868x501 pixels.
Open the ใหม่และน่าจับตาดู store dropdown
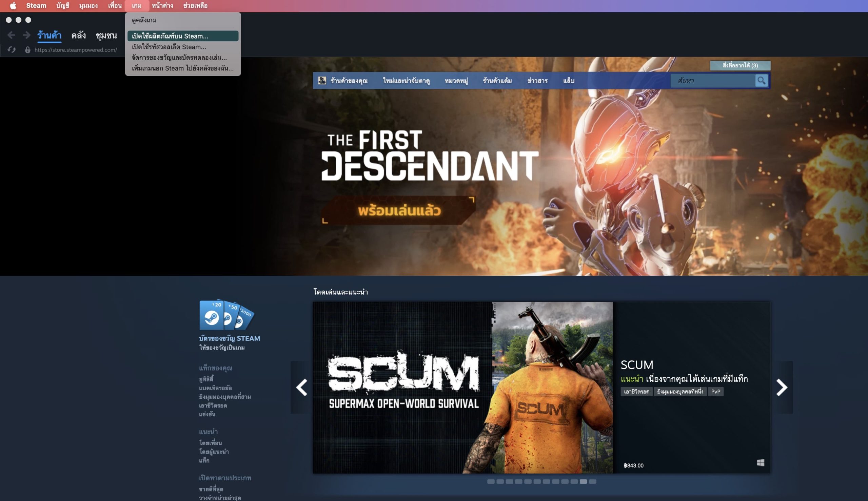click(406, 81)
